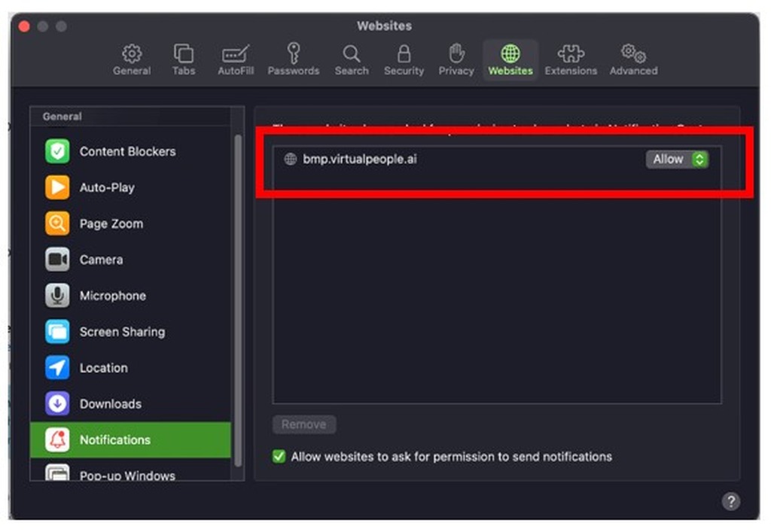
Task: Open the Extensions preferences tab
Action: (x=571, y=59)
